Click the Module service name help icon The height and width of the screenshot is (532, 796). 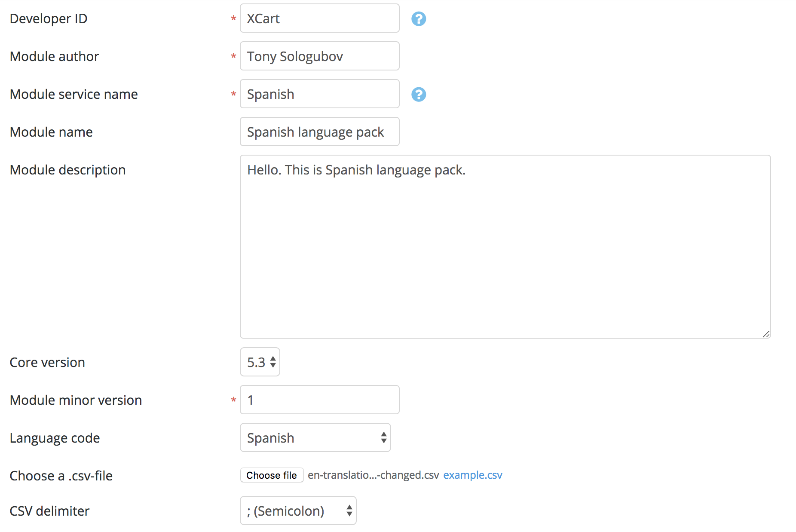click(x=418, y=94)
